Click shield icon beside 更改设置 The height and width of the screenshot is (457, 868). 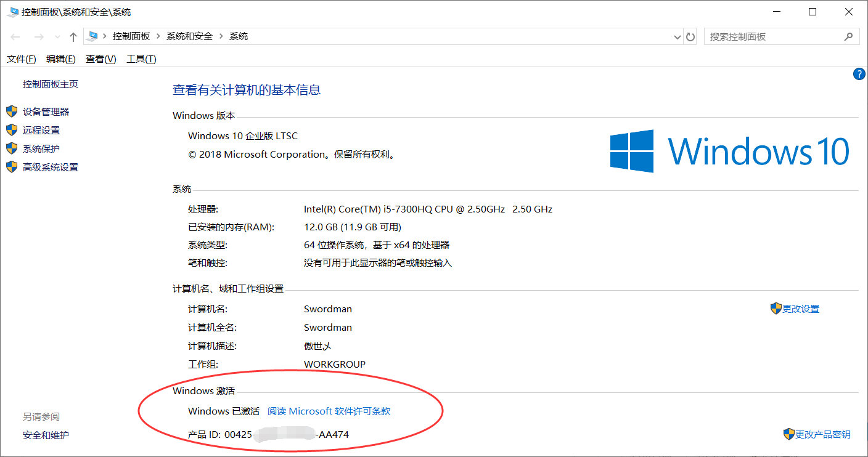(776, 308)
